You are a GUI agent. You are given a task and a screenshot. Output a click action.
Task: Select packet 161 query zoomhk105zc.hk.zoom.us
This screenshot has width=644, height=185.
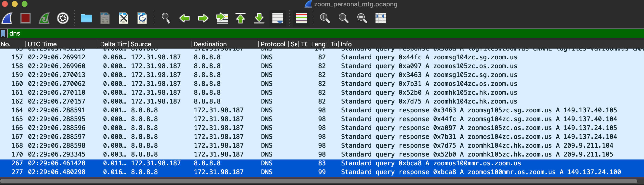[x=322, y=92]
